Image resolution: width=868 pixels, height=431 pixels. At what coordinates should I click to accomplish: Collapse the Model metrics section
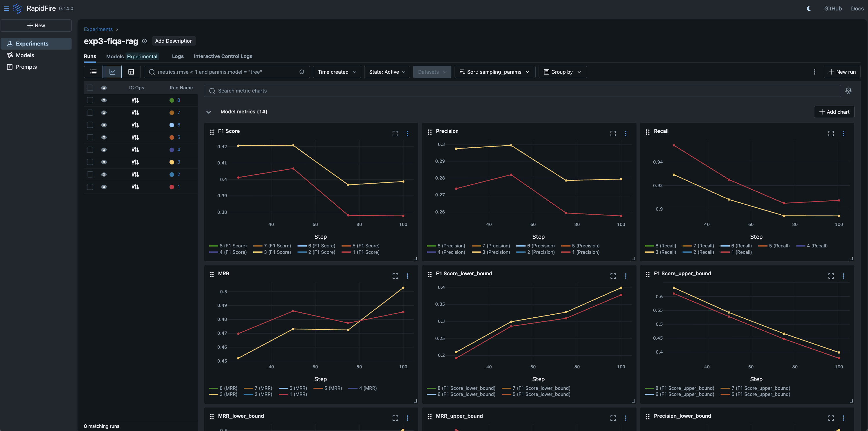[208, 112]
